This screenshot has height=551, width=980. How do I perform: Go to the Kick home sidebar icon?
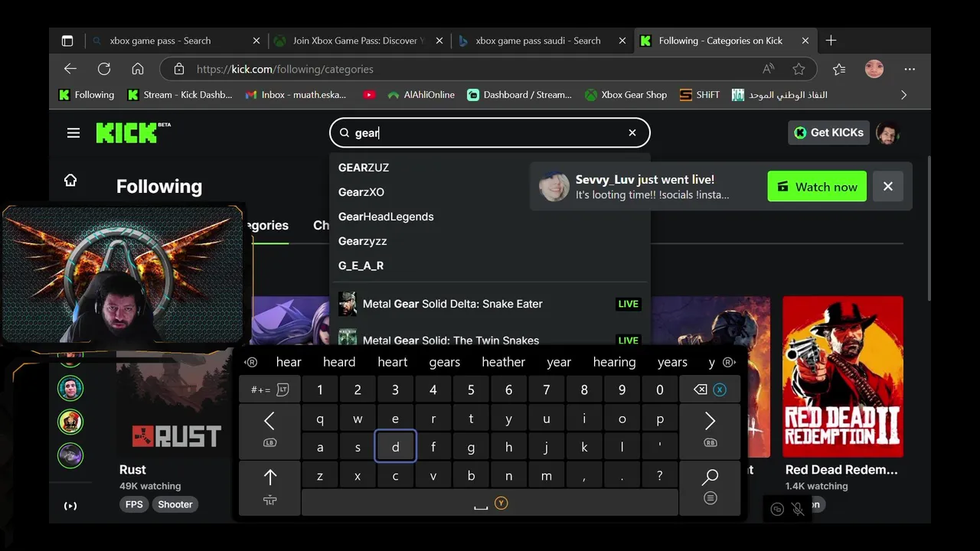click(x=70, y=181)
